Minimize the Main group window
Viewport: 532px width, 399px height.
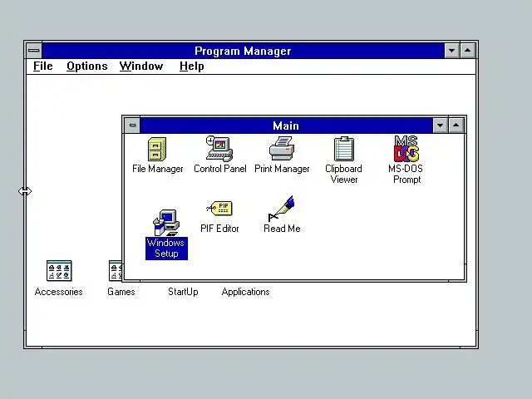point(440,126)
